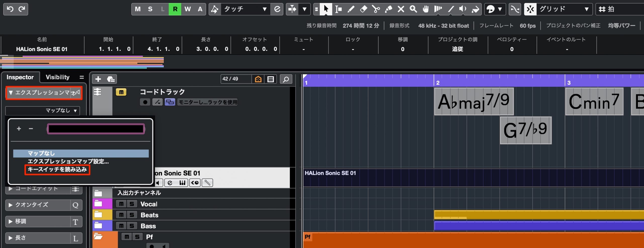
Task: Switch to the Visibility tab
Action: [58, 77]
